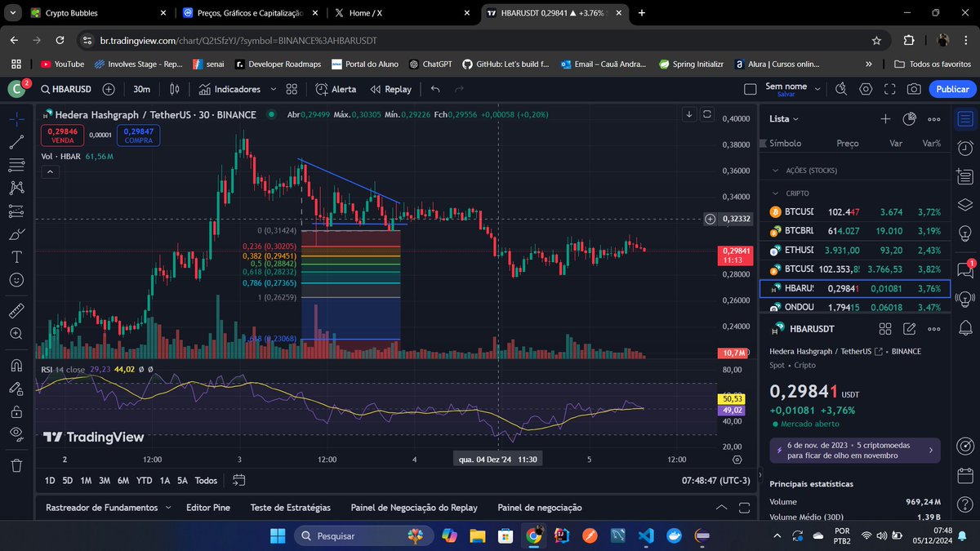980x551 pixels.
Task: Expand the Rastreador de Fundamentos dropdown
Action: click(x=168, y=508)
